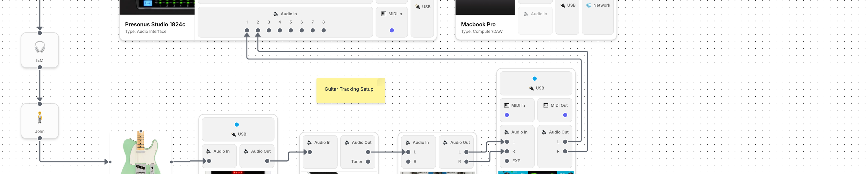Select the IEM headphones node icon
The height and width of the screenshot is (174, 868).
click(40, 47)
